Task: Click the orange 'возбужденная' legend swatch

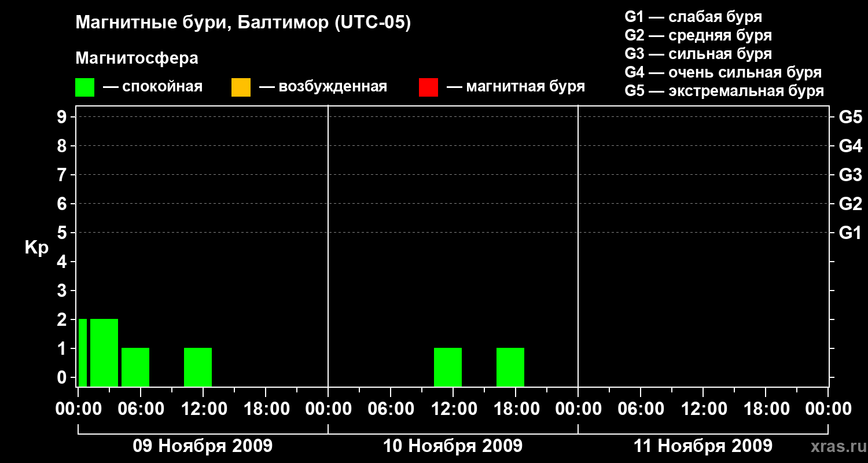Action: (x=241, y=87)
